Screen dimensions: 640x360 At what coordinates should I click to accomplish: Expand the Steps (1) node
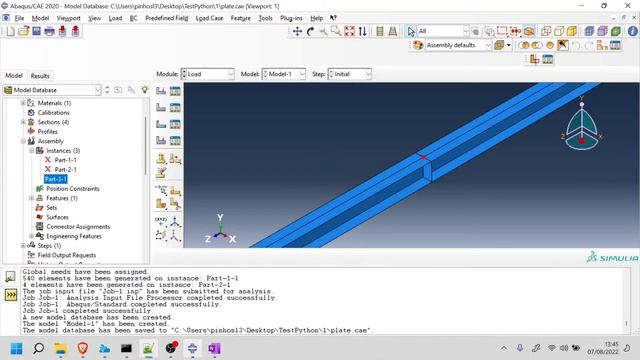23,246
